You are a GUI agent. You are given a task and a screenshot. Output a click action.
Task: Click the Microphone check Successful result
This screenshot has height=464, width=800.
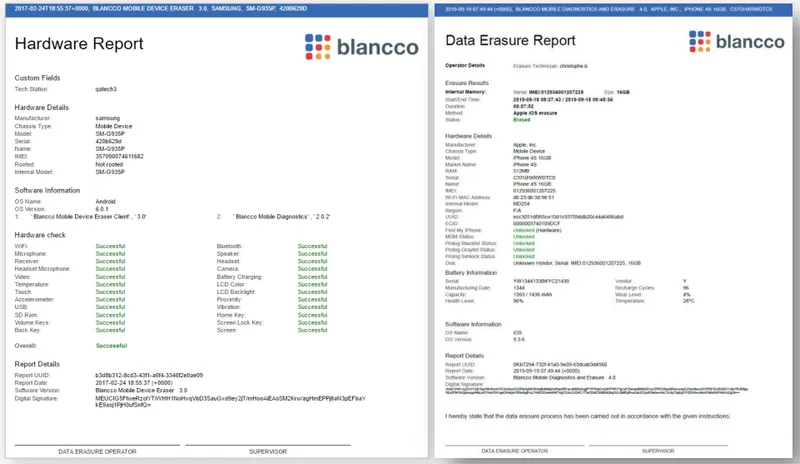pyautogui.click(x=110, y=254)
